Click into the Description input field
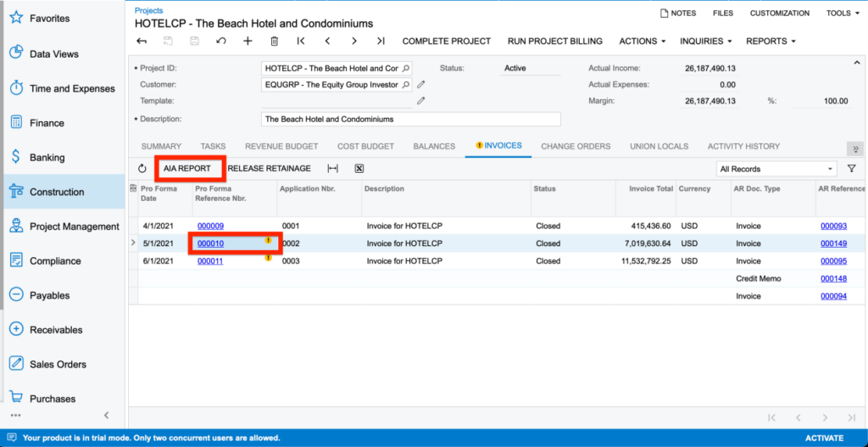The height and width of the screenshot is (447, 868). tap(410, 120)
